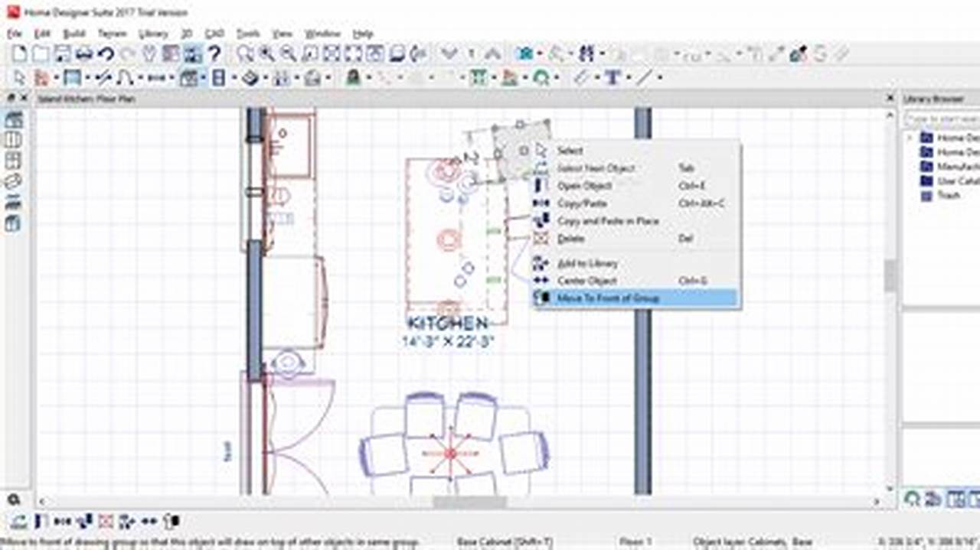Open the dropdown next to the cabinet tool icon
Viewport: 980px width, 550px height.
click(x=234, y=75)
